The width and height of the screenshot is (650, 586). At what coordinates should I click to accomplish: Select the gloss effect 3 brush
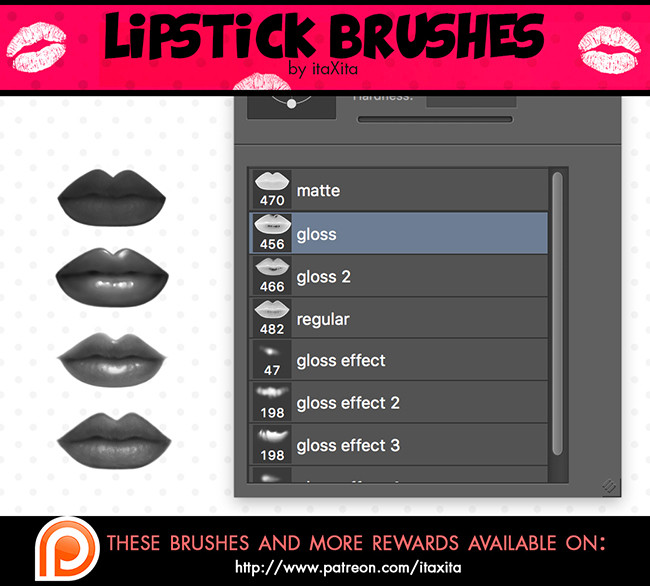click(399, 445)
